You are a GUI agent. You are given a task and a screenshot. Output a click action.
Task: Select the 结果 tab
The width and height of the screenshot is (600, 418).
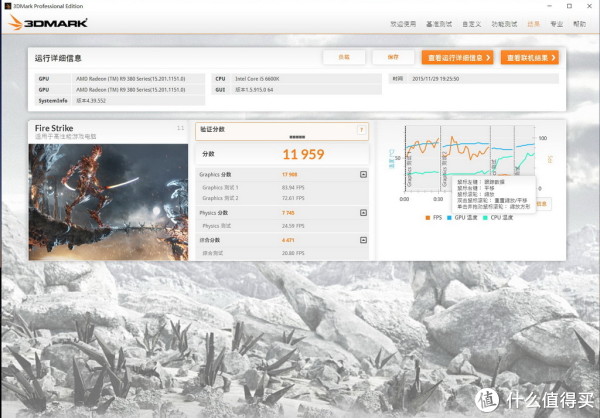pyautogui.click(x=533, y=24)
